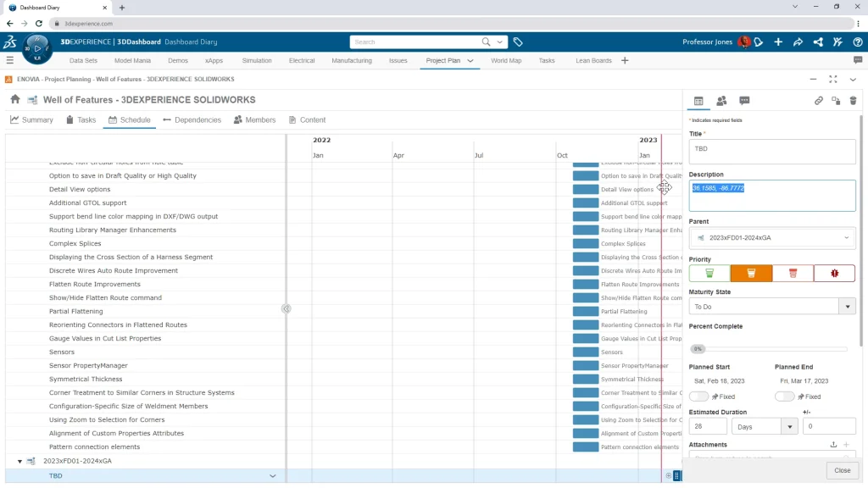868x488 pixels.
Task: Copy task link with chain icon
Action: point(819,101)
